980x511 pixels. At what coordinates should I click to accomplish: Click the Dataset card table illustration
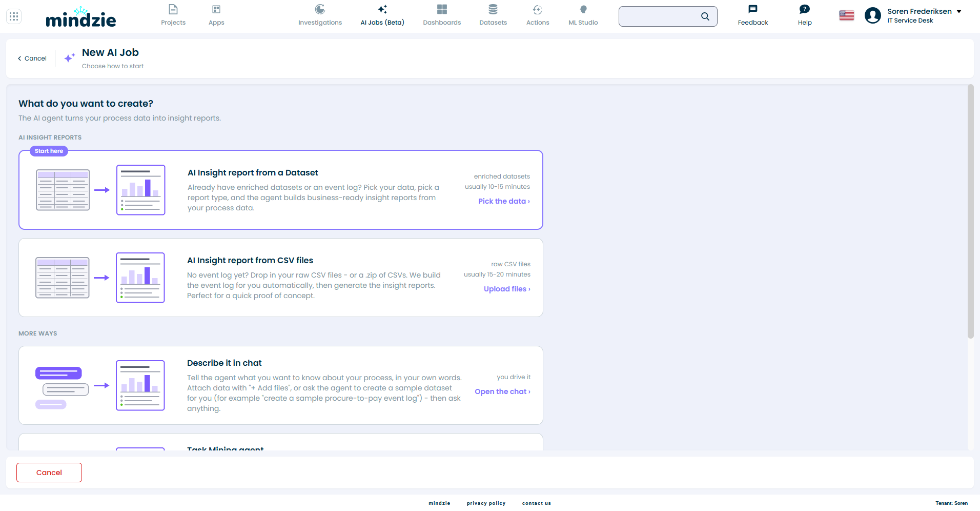[63, 190]
